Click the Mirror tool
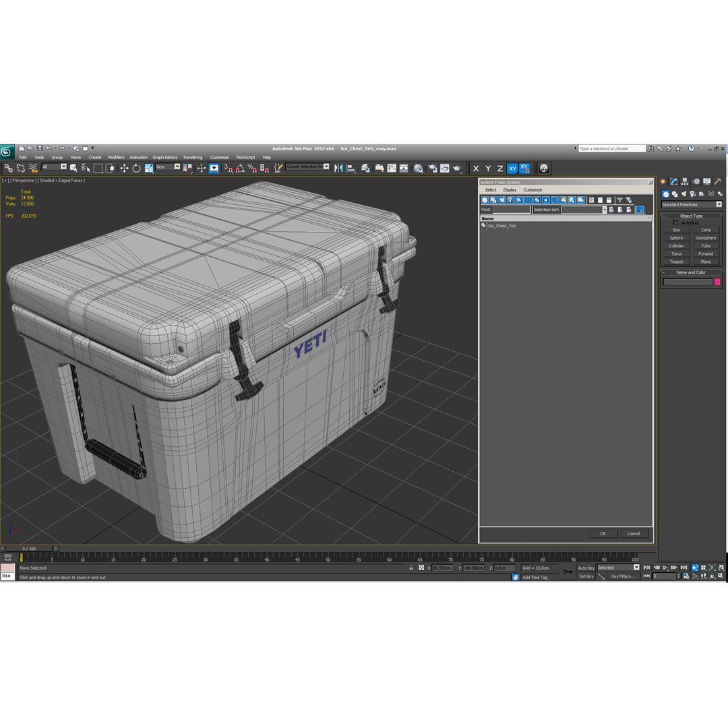The image size is (728, 728). click(338, 168)
